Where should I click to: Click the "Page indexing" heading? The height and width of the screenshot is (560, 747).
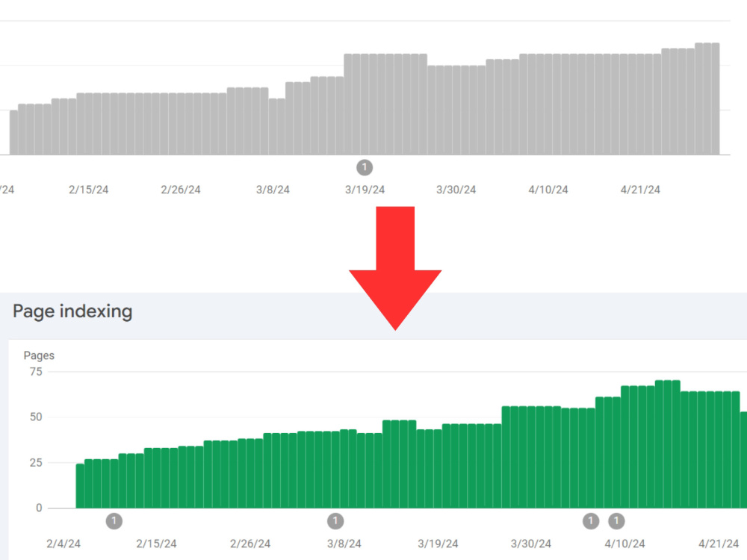(72, 311)
